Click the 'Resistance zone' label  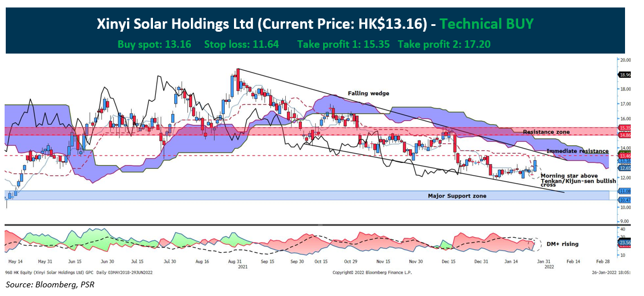click(x=546, y=132)
